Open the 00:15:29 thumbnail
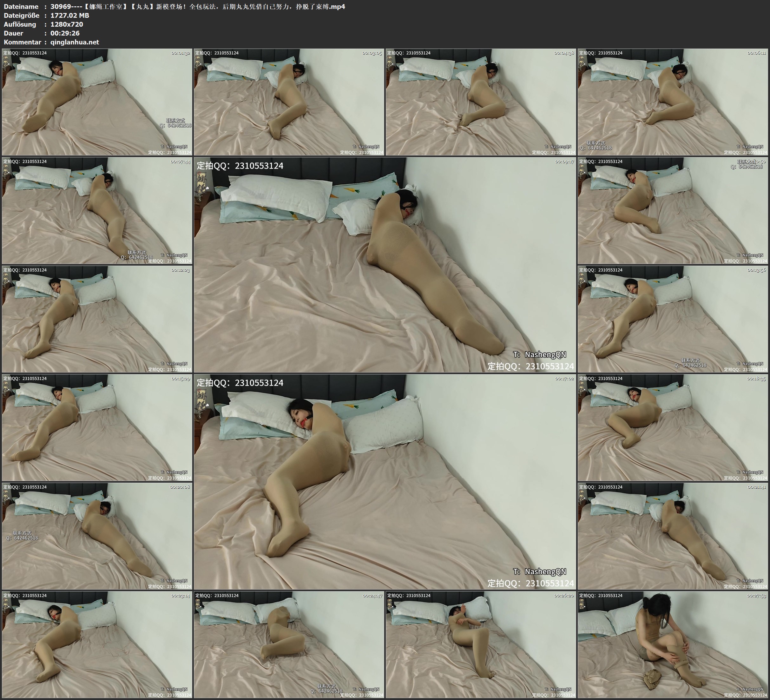The height and width of the screenshot is (700, 770). [97, 427]
